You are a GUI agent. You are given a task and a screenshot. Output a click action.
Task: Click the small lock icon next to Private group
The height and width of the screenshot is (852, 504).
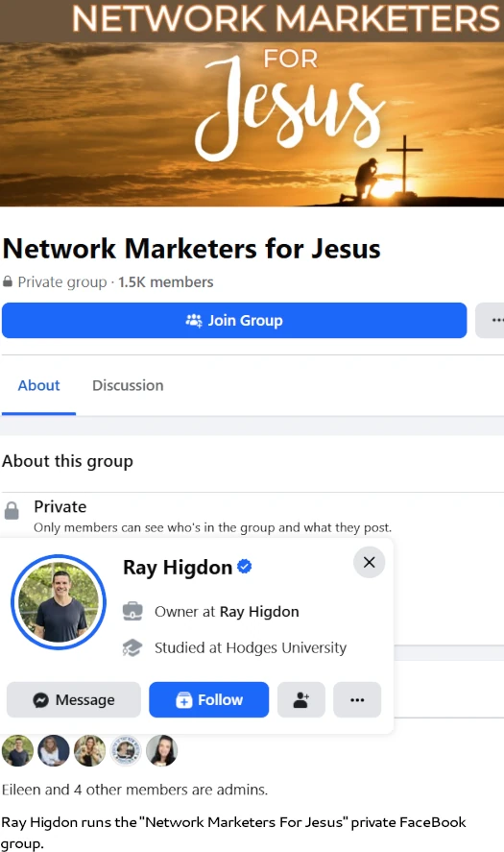(x=8, y=281)
